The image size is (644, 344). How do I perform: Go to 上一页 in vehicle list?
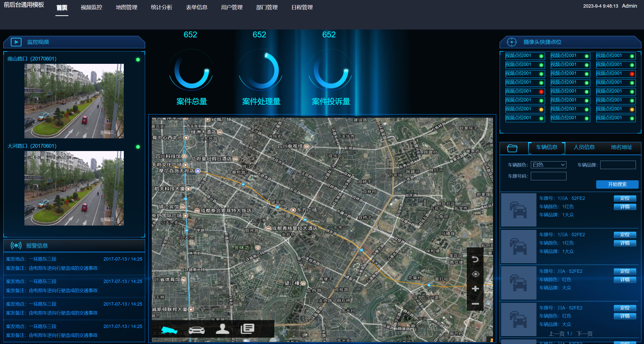[557, 334]
